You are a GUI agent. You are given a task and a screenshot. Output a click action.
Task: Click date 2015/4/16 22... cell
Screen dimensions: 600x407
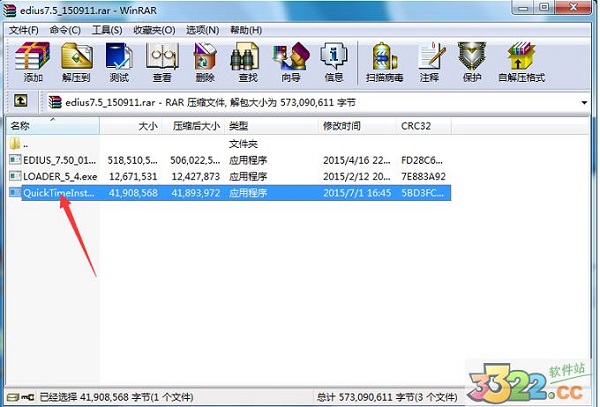coord(357,160)
